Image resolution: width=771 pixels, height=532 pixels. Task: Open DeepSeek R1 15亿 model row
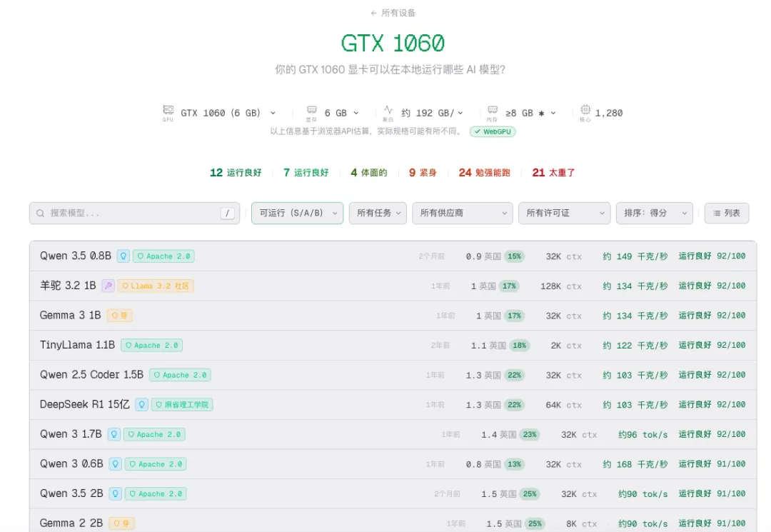pyautogui.click(x=393, y=405)
